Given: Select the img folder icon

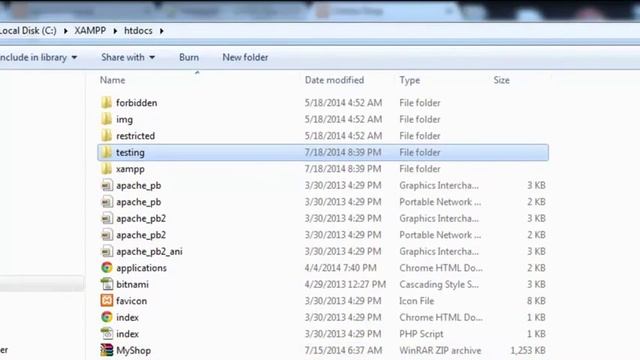Looking at the screenshot, I should coord(107,119).
